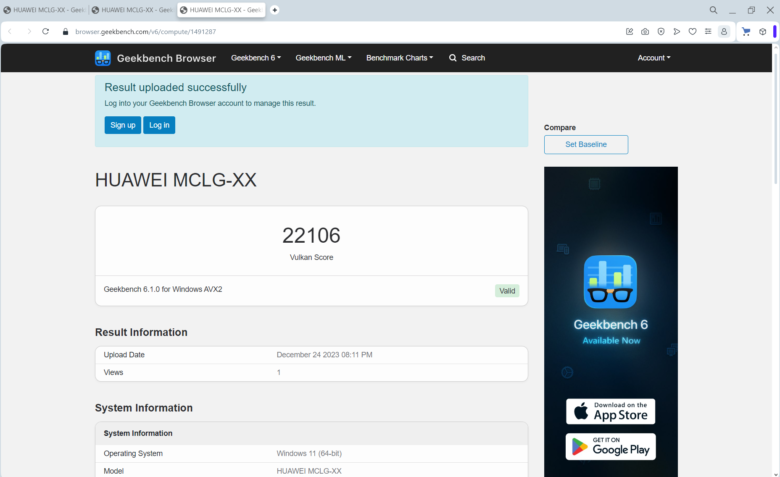The image size is (780, 477).
Task: Click the upload date December 24 2023 value
Action: pos(324,355)
